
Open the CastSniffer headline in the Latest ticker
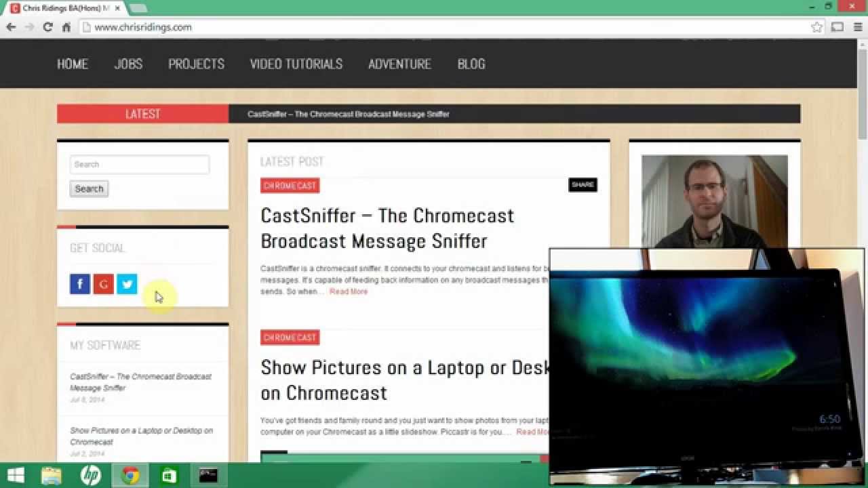[349, 114]
